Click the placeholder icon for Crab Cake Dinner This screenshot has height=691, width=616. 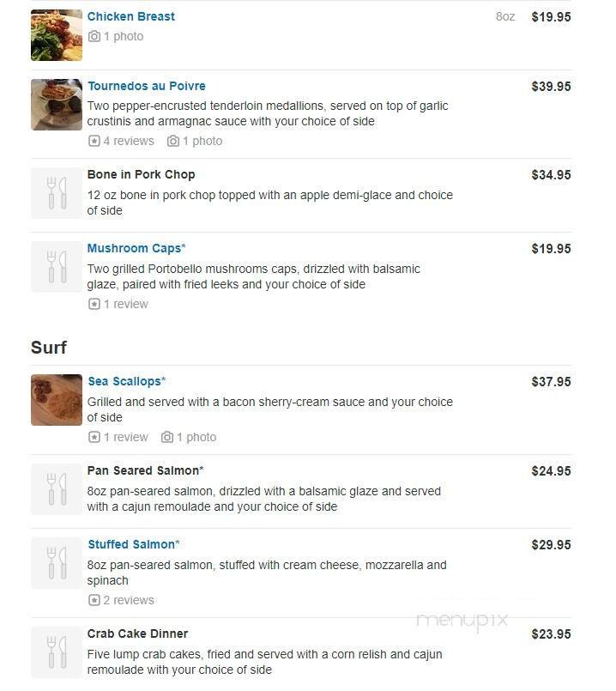[x=57, y=652]
